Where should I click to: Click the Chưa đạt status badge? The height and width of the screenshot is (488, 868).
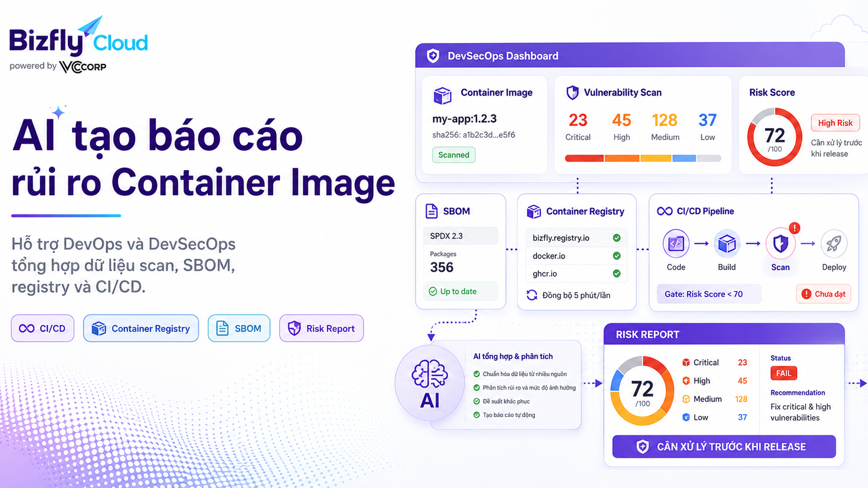tap(823, 294)
